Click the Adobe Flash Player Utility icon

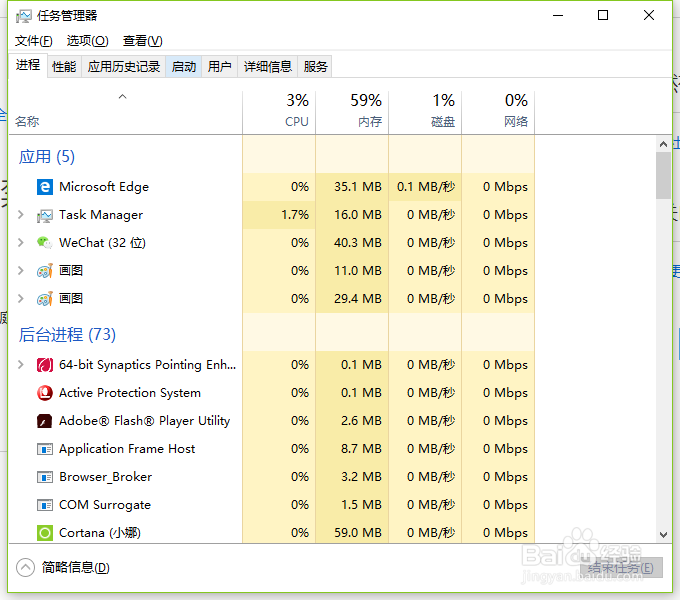coord(45,421)
